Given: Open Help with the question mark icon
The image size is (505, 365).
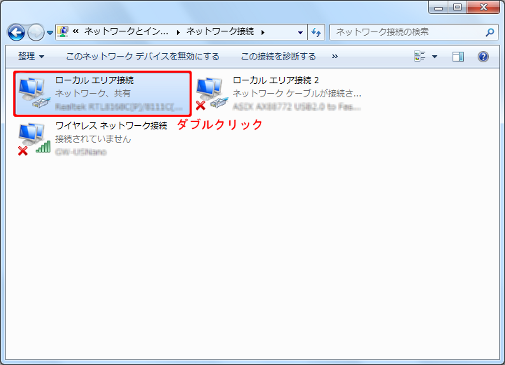Looking at the screenshot, I should coord(483,57).
